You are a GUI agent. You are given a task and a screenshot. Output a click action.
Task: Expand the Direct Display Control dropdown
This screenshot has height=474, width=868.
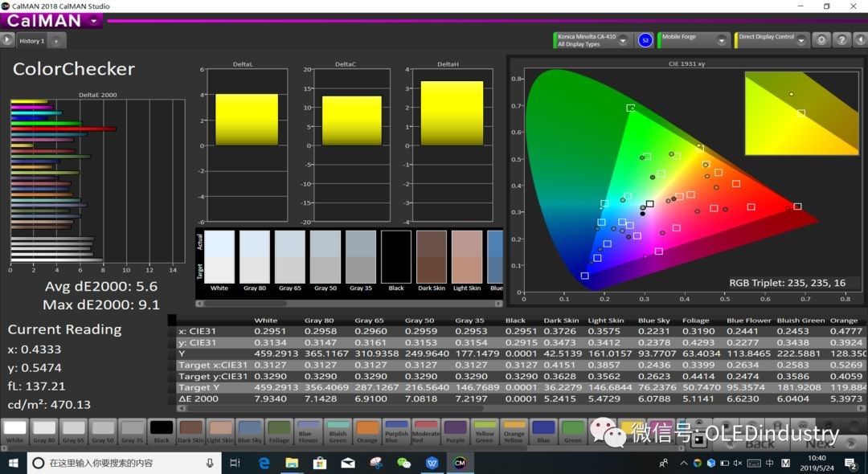click(801, 40)
